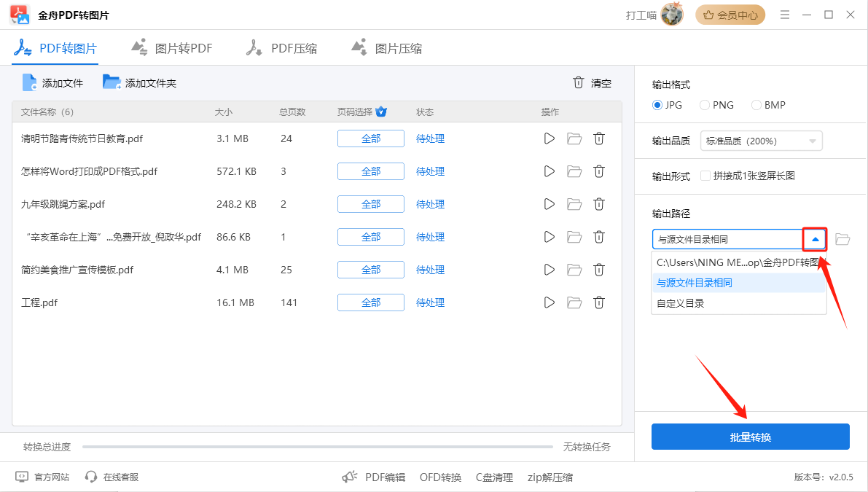Viewport: 868px width, 492px height.
Task: Open 官方网站 link in footer
Action: point(42,477)
